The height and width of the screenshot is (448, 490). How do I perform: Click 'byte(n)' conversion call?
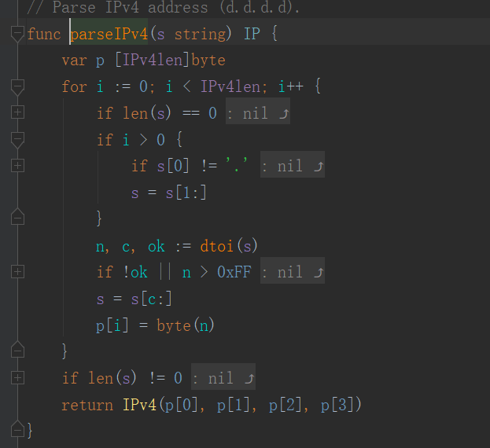(186, 325)
